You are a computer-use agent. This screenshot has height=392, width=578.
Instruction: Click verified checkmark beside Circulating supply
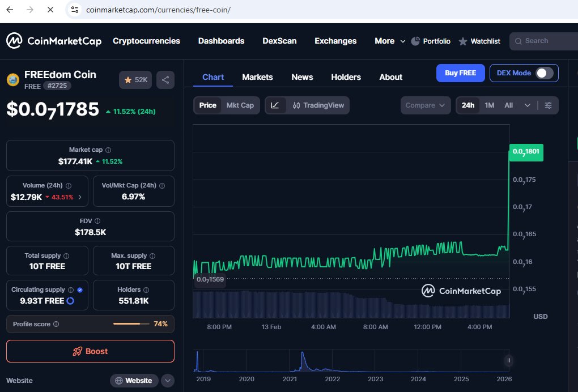80,290
